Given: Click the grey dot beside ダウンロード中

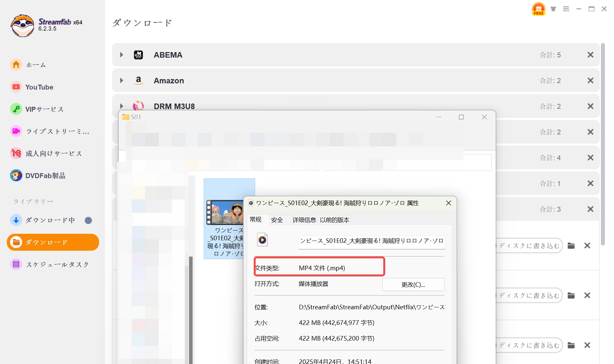Looking at the screenshot, I should (88, 220).
